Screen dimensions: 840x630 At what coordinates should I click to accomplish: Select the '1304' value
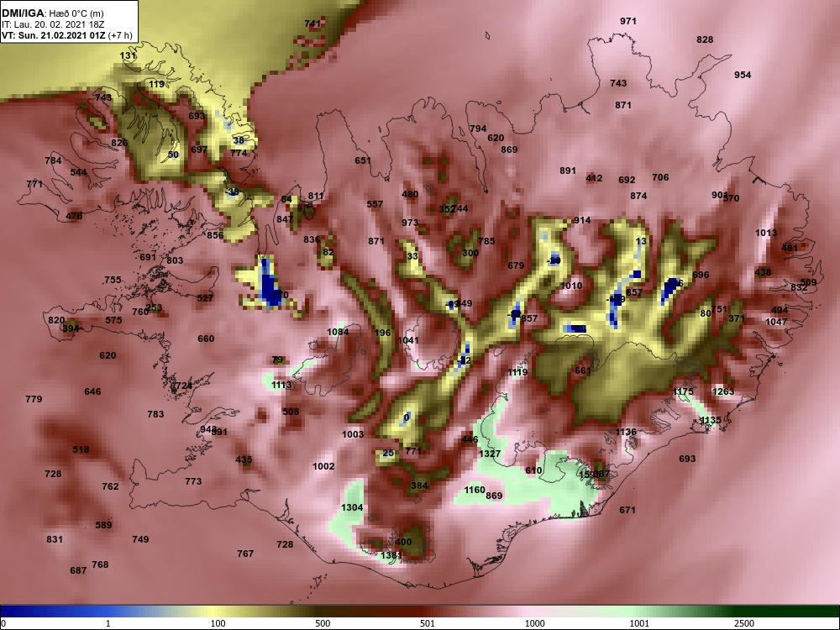pyautogui.click(x=352, y=507)
